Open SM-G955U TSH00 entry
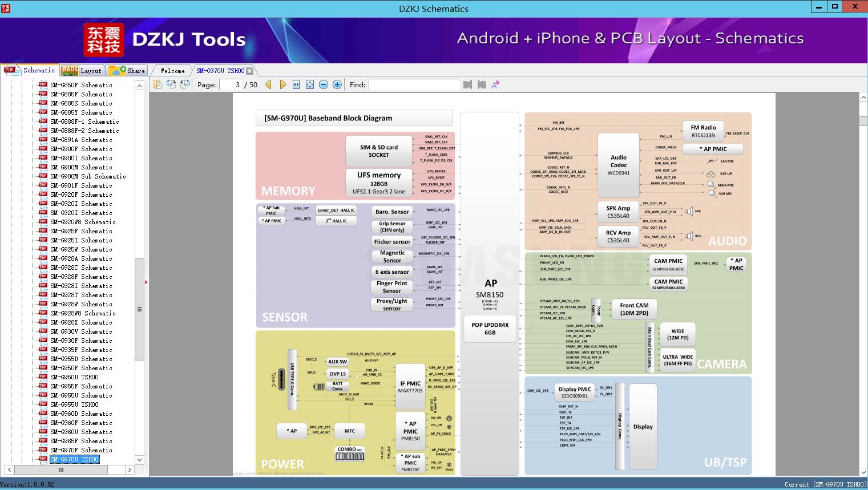Viewport: 868px width, 490px height. [x=74, y=404]
